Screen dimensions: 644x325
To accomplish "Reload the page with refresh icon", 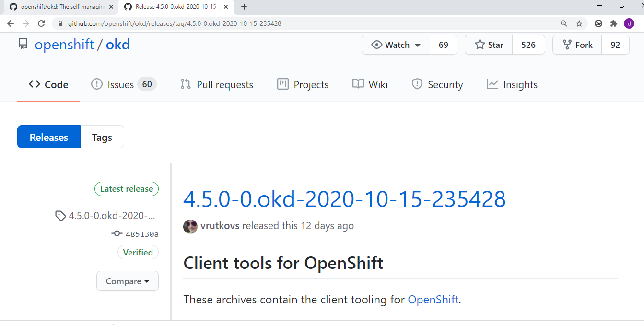I will (x=41, y=23).
